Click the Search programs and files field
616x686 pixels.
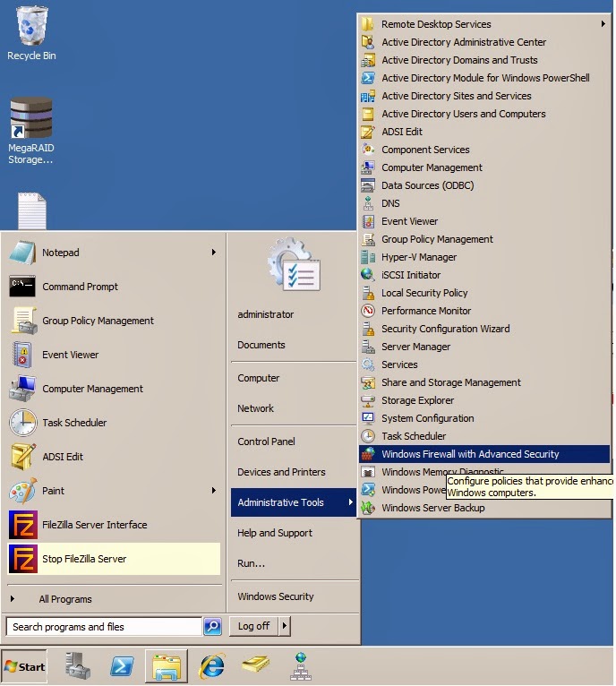coord(104,627)
